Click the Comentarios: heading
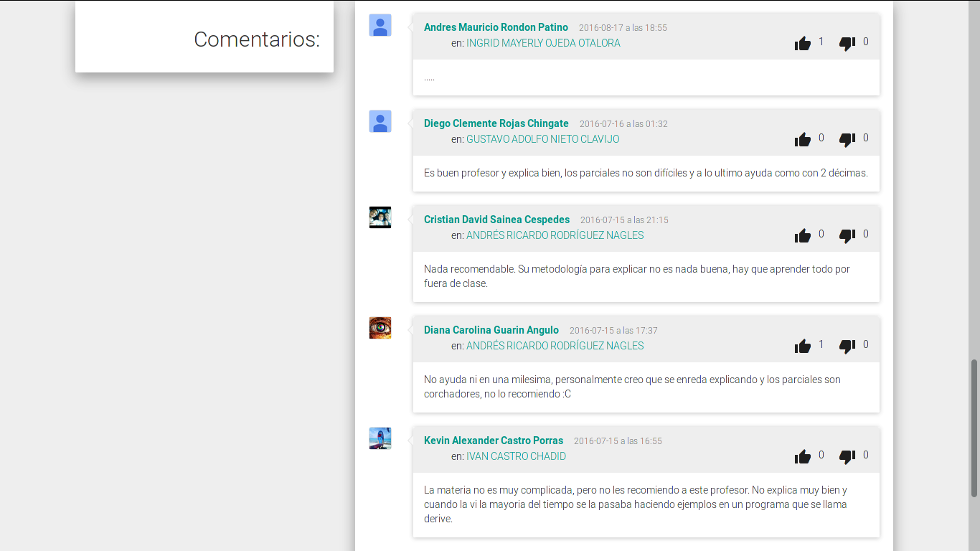Viewport: 980px width, 551px height. coord(257,39)
